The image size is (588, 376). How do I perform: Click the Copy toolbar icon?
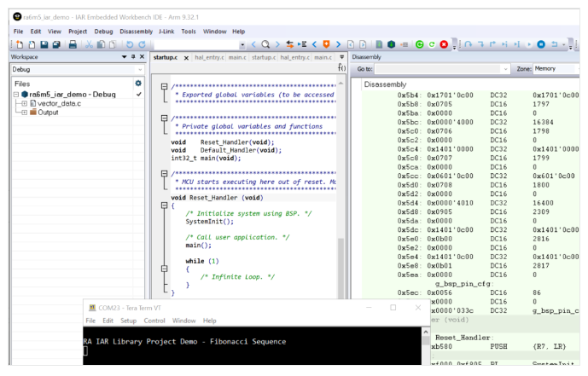[101, 44]
